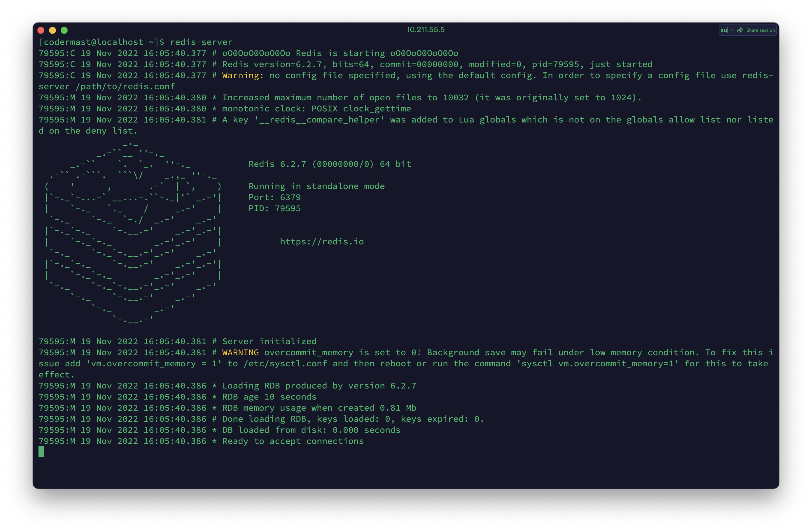The image size is (812, 532).
Task: Click 'Redis version=6.2.7' in the log
Action: click(272, 64)
